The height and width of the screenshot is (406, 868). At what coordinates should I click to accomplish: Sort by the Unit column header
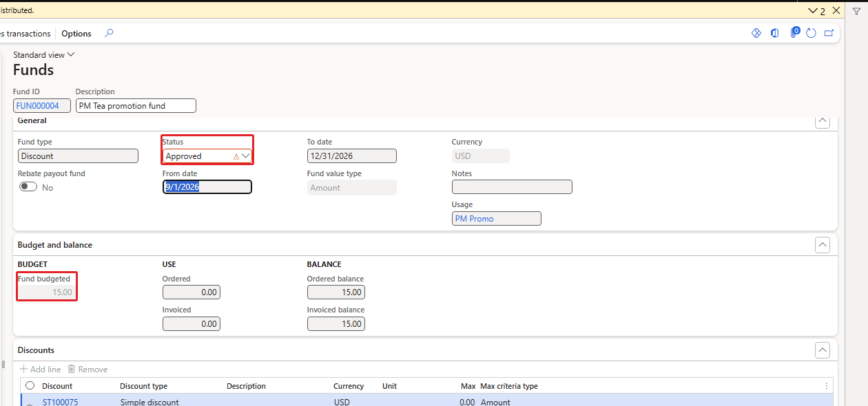[390, 386]
